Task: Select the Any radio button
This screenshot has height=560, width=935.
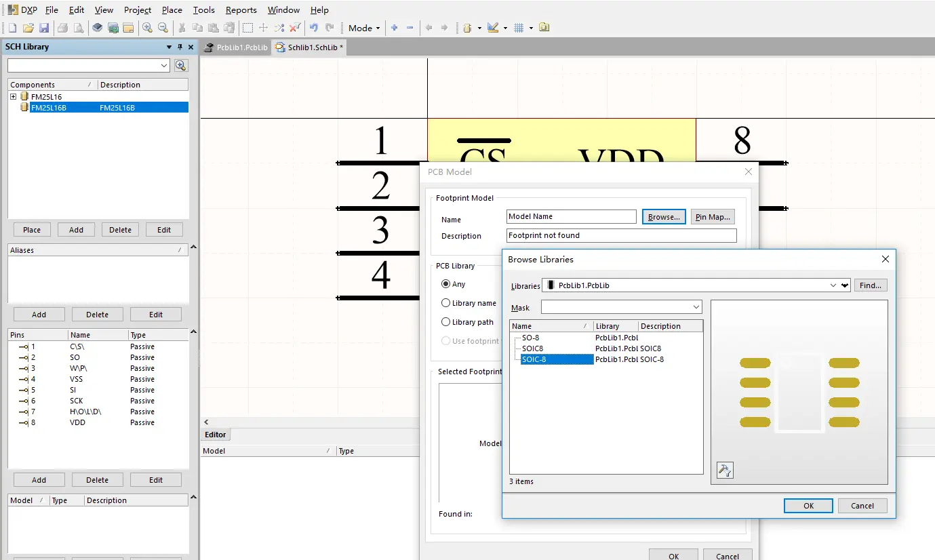Action: point(445,284)
